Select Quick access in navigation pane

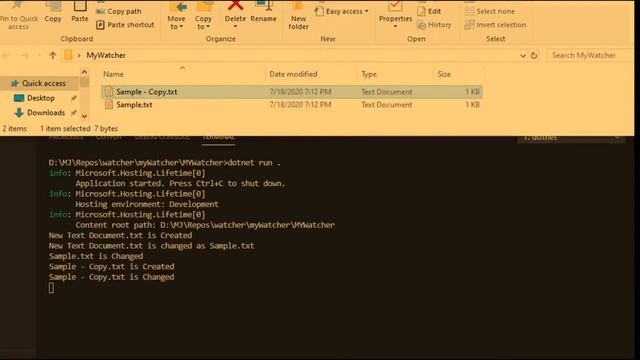tap(39, 83)
